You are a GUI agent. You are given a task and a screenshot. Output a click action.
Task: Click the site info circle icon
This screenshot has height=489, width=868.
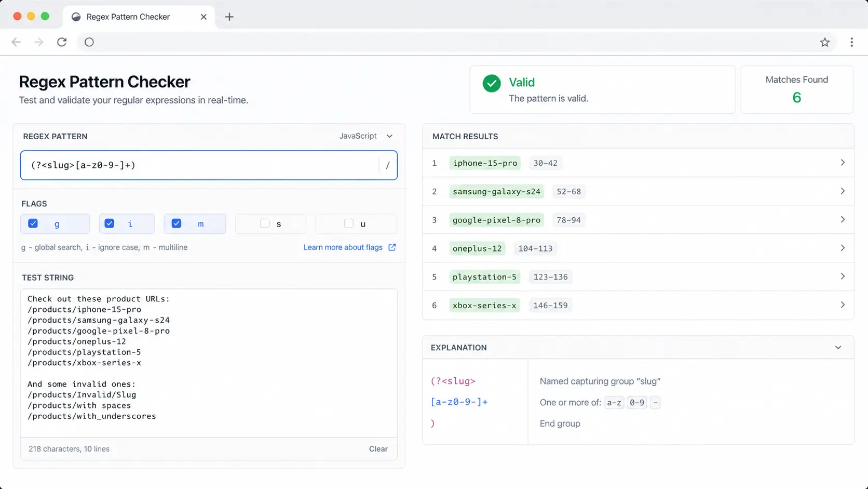89,42
